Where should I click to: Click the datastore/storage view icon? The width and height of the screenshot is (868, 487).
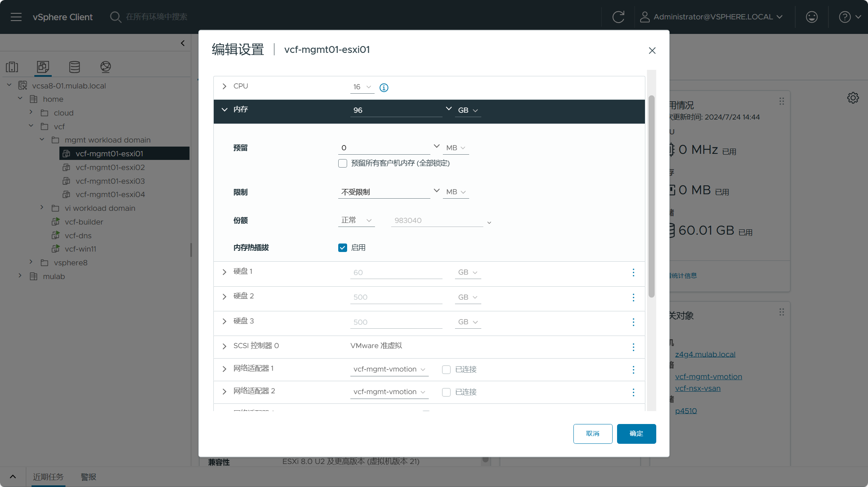[73, 67]
